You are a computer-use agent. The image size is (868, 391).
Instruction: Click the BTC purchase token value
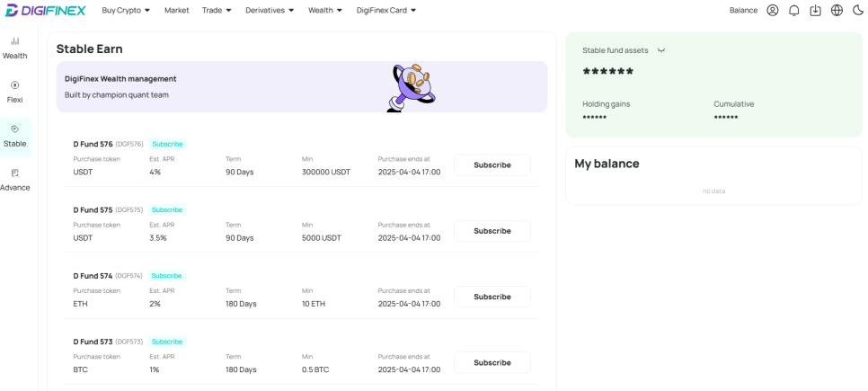[80, 369]
